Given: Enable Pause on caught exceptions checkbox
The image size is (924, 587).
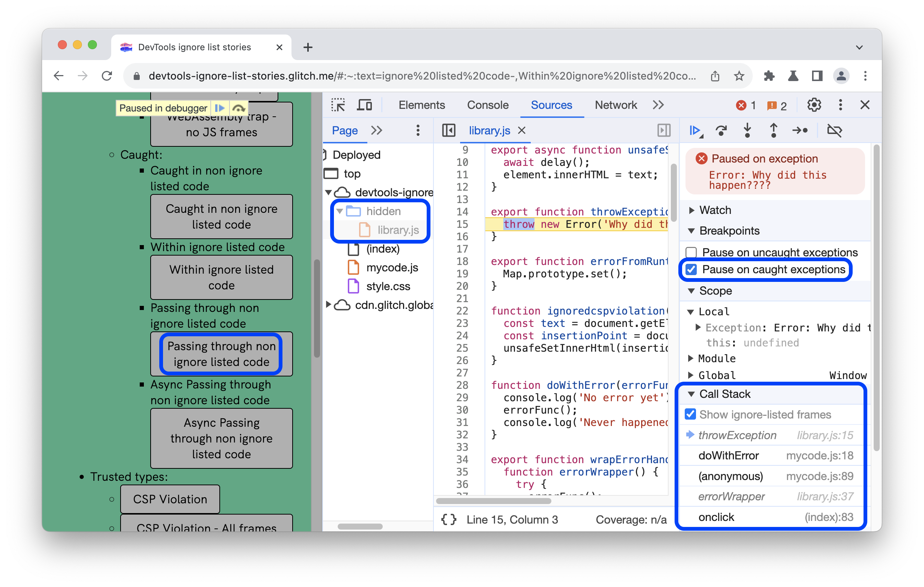Looking at the screenshot, I should (x=692, y=269).
